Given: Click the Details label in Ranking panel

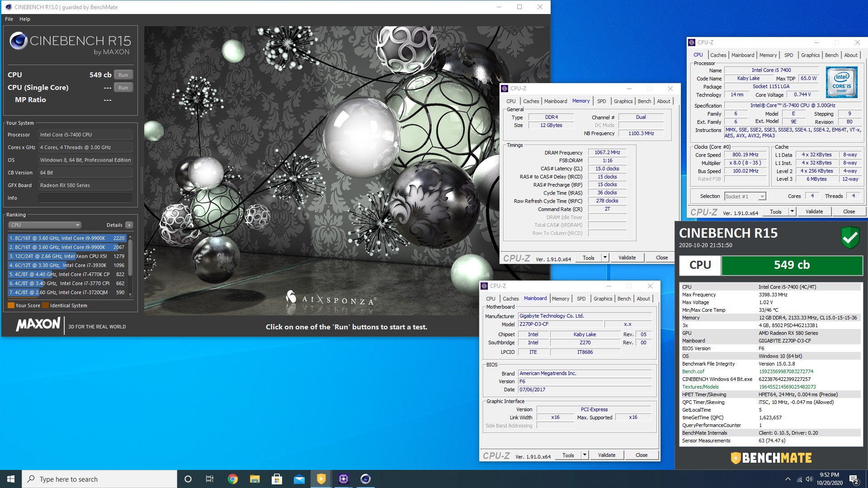Looking at the screenshot, I should pyautogui.click(x=114, y=225).
